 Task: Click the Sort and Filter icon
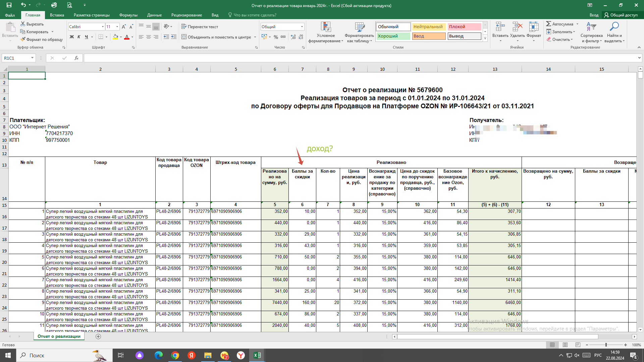591,26
